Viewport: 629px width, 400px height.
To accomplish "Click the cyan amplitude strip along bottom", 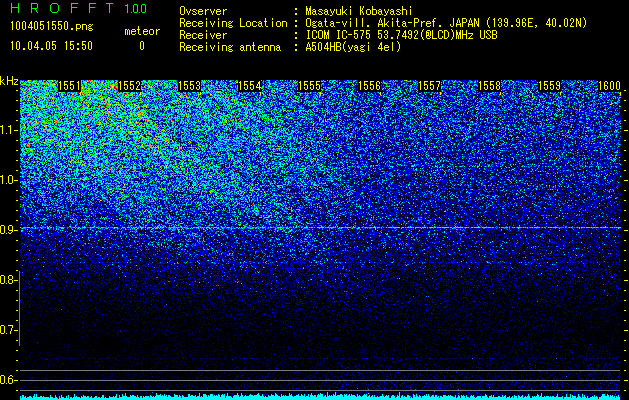I will click(321, 397).
